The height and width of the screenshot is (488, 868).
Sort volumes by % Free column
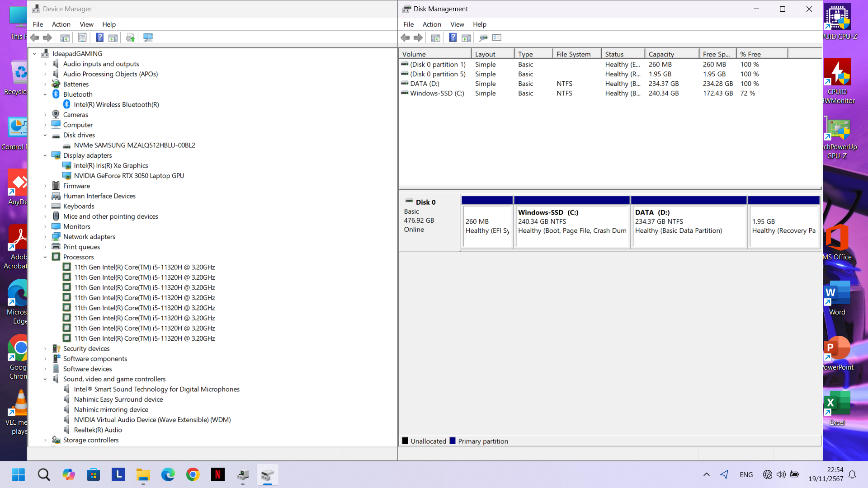[x=762, y=54]
